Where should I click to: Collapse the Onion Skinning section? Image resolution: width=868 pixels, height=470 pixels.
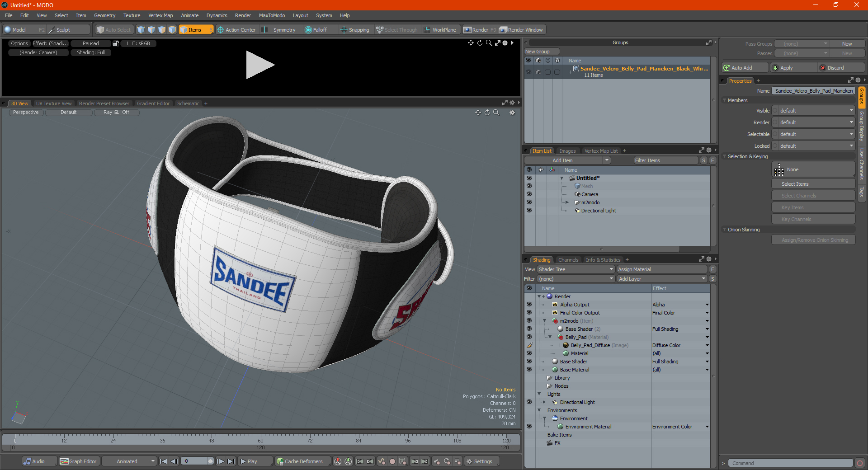point(724,230)
